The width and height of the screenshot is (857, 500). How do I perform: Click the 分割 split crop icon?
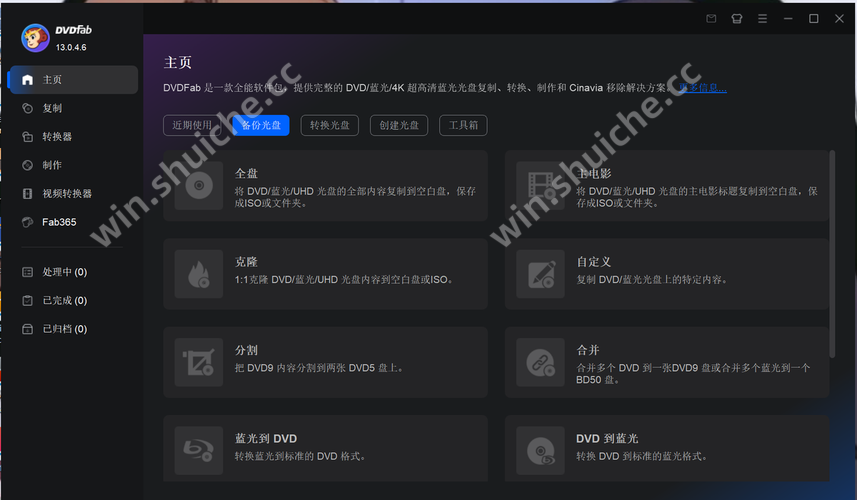click(x=199, y=362)
